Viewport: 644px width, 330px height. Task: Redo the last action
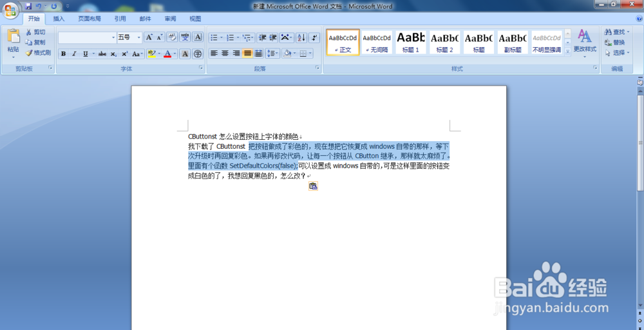click(54, 6)
